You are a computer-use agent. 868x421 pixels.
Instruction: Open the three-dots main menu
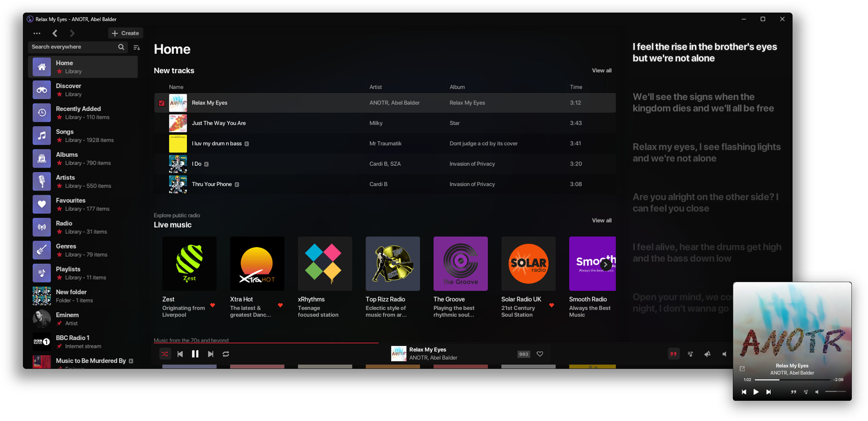(x=37, y=33)
